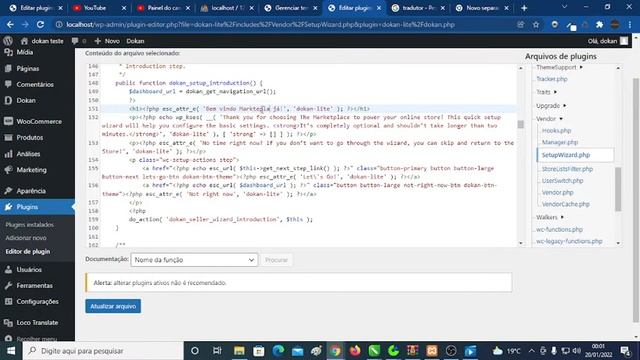The height and width of the screenshot is (360, 640).
Task: Open Hooks.php file
Action: [x=556, y=131]
